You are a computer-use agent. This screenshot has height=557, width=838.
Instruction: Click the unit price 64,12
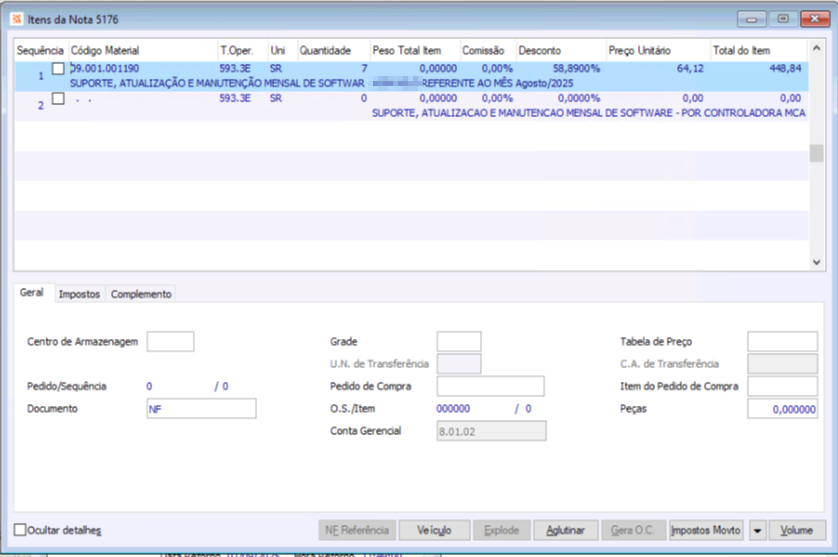[690, 68]
